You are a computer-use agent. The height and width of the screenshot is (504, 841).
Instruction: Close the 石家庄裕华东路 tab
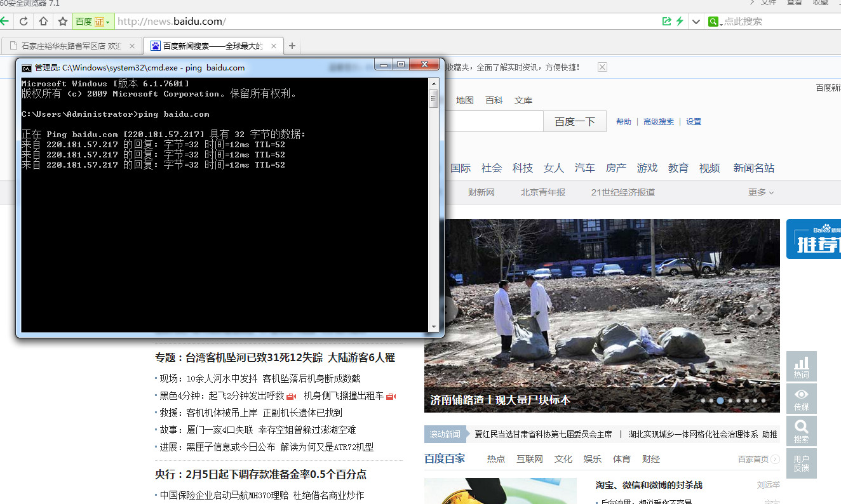(x=132, y=46)
